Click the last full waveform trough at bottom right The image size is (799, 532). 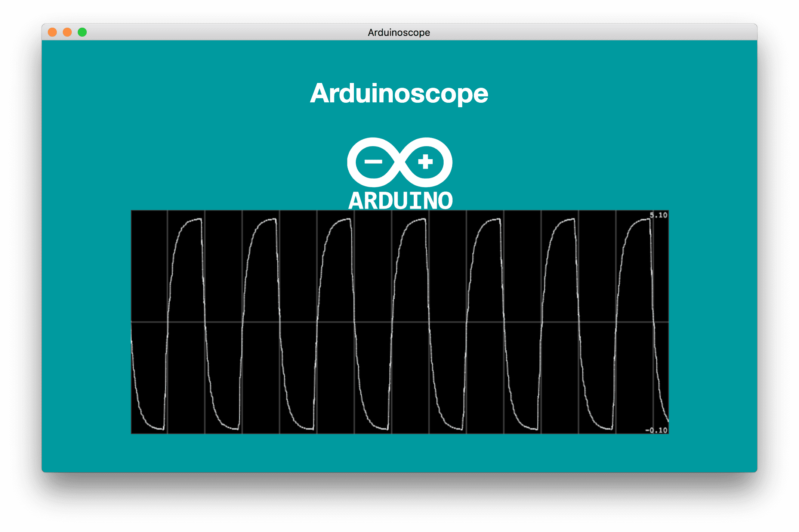[x=608, y=429]
